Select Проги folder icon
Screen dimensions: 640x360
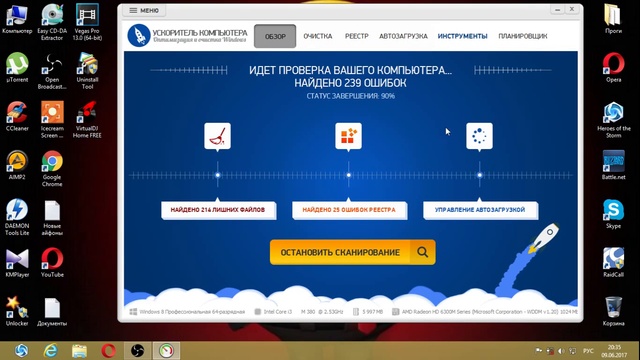[613, 19]
